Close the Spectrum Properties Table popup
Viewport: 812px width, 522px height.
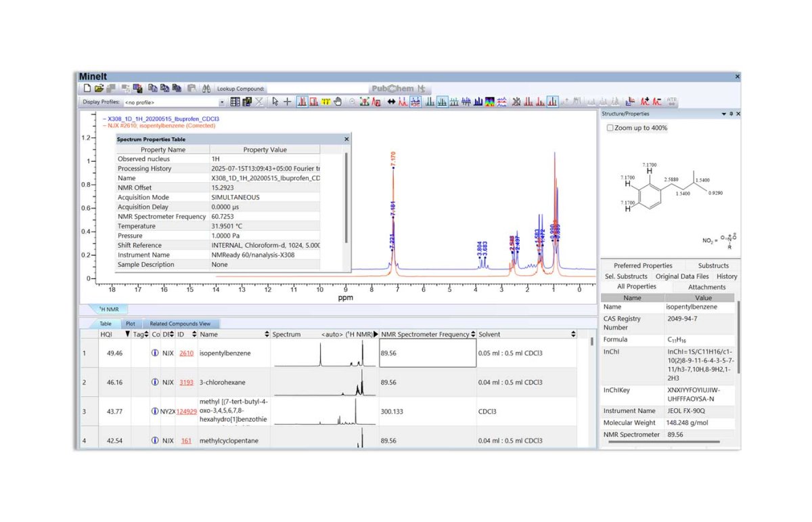pos(346,139)
